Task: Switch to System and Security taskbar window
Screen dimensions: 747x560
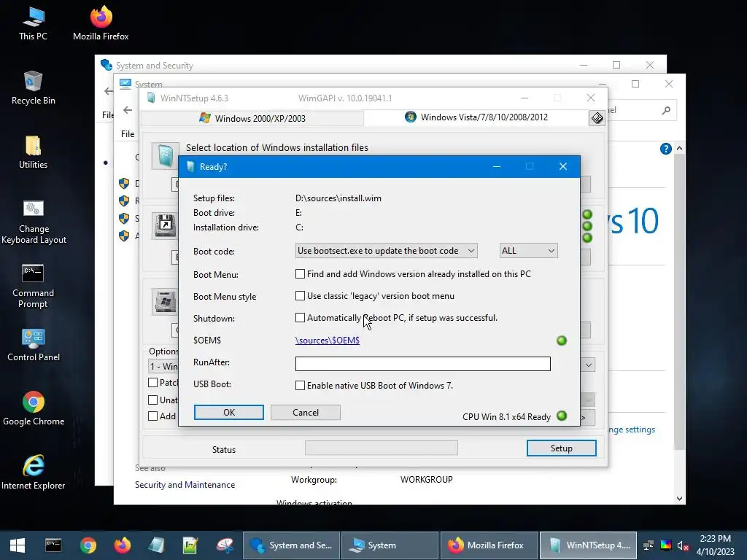Action: pos(292,545)
